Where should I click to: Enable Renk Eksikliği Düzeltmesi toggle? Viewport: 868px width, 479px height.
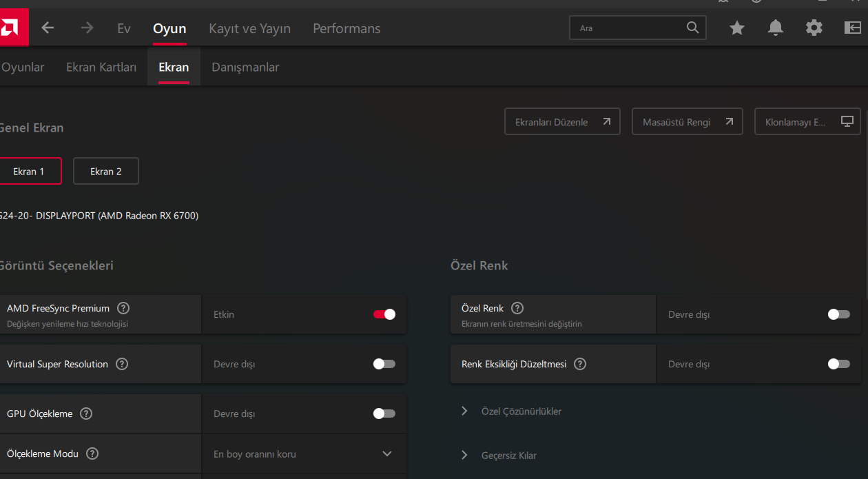click(x=838, y=364)
